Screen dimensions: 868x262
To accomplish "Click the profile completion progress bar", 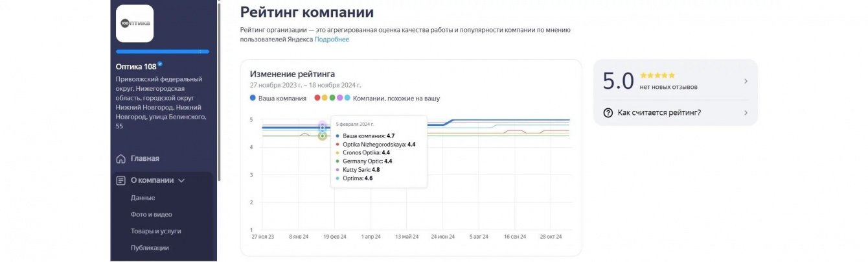I will tap(163, 51).
